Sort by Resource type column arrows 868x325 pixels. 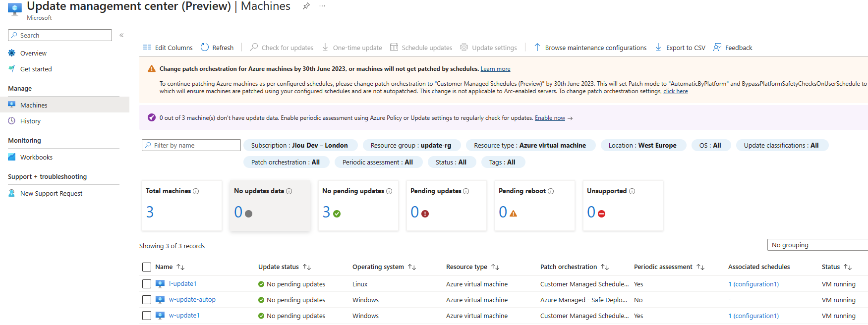[x=495, y=267]
